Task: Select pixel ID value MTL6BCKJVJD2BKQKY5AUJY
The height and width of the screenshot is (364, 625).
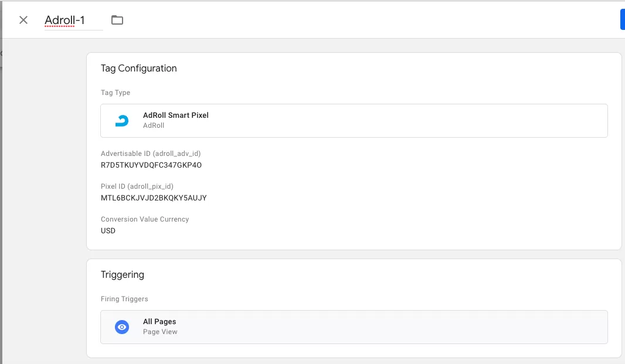Action: [154, 198]
